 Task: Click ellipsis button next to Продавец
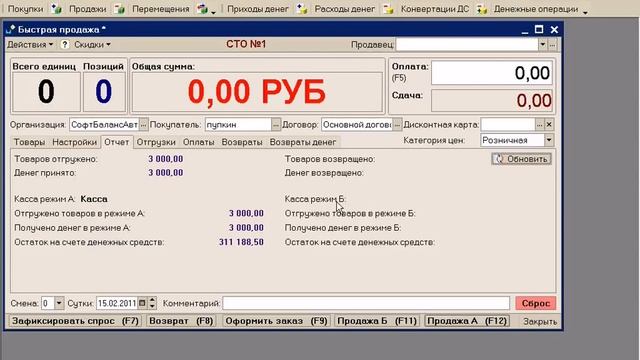tap(552, 44)
